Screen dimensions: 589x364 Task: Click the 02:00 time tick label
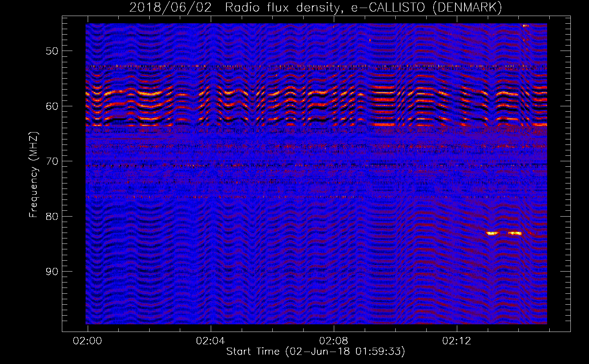tap(87, 341)
